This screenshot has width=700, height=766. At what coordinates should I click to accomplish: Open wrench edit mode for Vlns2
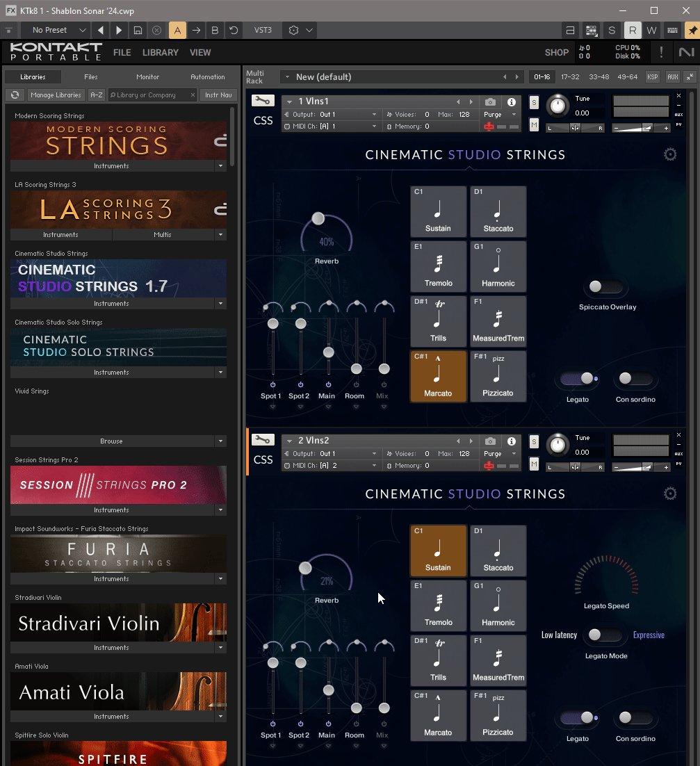[x=263, y=440]
